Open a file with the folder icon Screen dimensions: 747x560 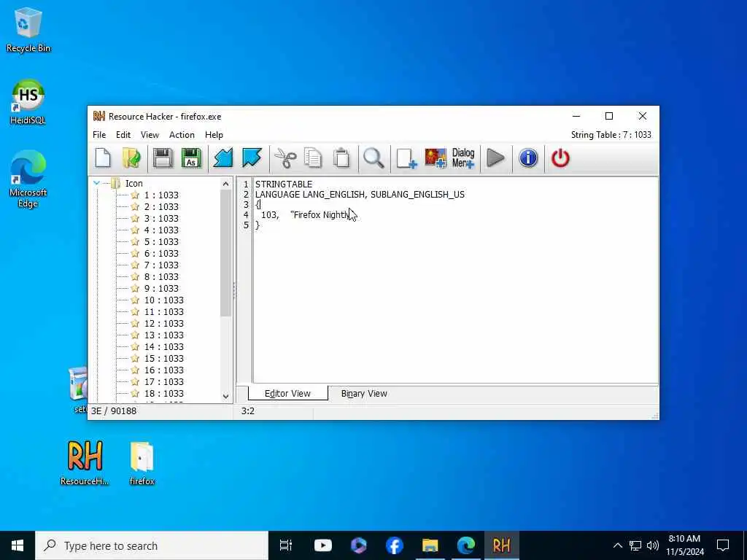pos(131,158)
